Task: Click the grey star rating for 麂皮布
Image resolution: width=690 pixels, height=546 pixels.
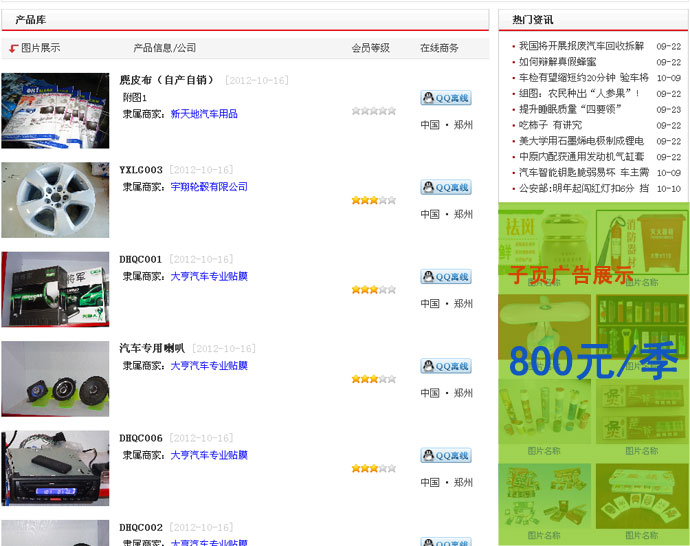Action: point(373,111)
